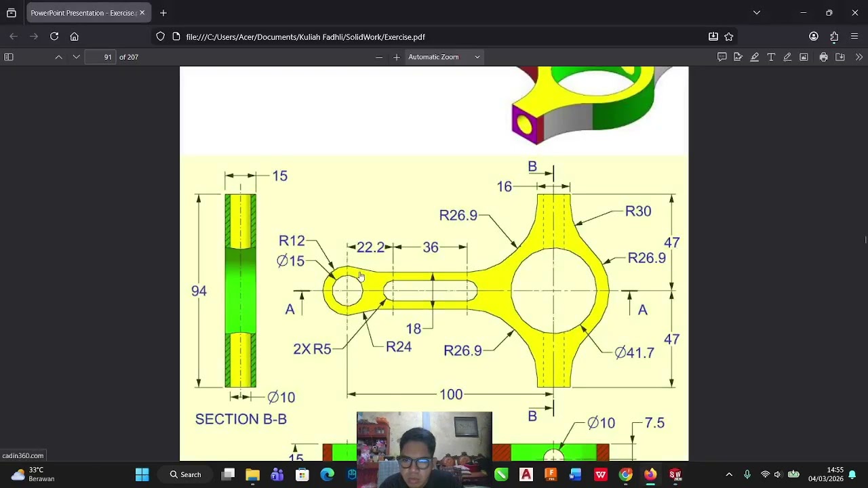This screenshot has height=488, width=868.
Task: Show hidden system tray icons
Action: click(x=729, y=474)
